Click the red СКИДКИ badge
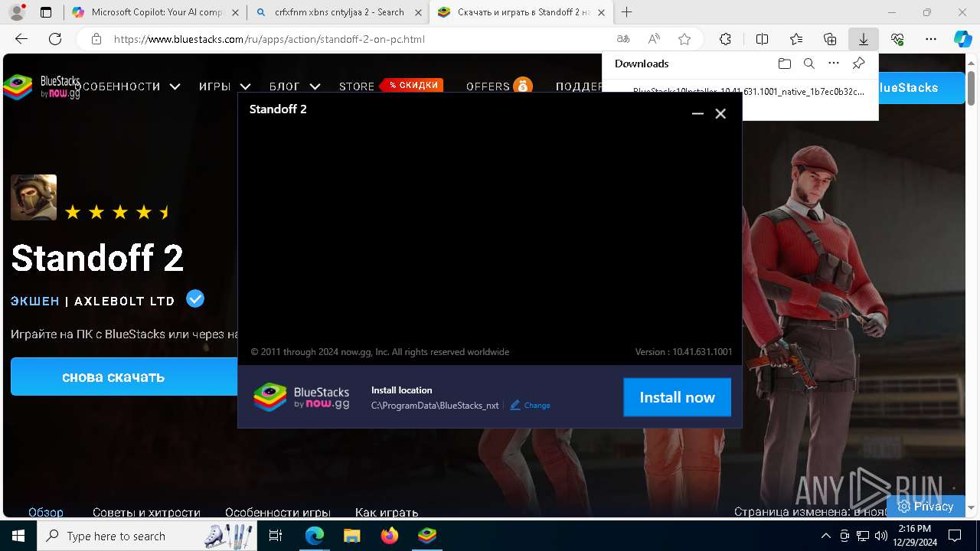This screenshot has height=551, width=980. (413, 85)
